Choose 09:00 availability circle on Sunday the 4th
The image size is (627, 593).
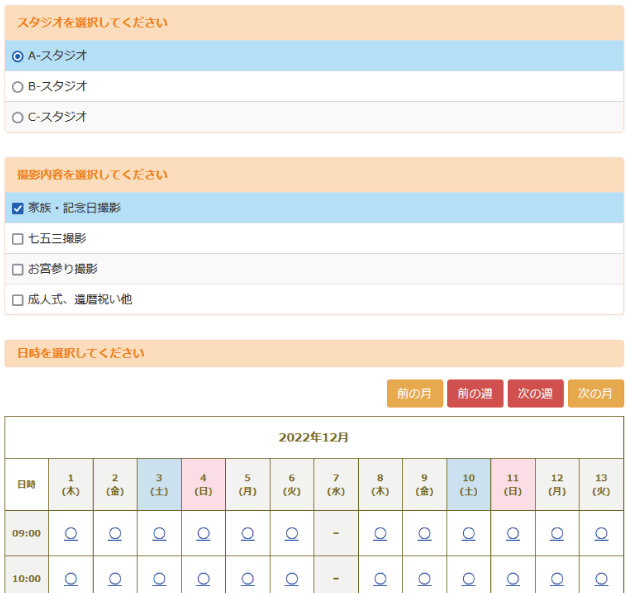point(203,534)
